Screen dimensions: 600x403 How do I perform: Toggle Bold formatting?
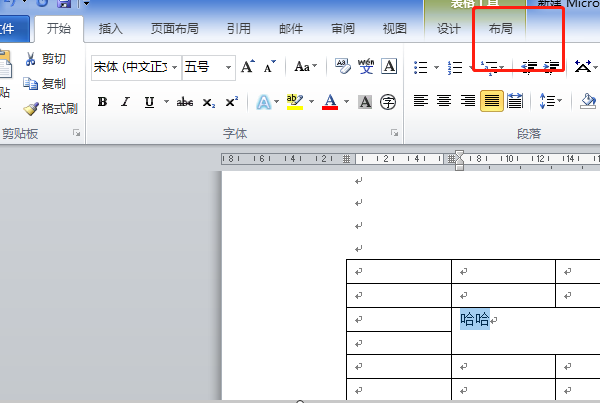[102, 102]
